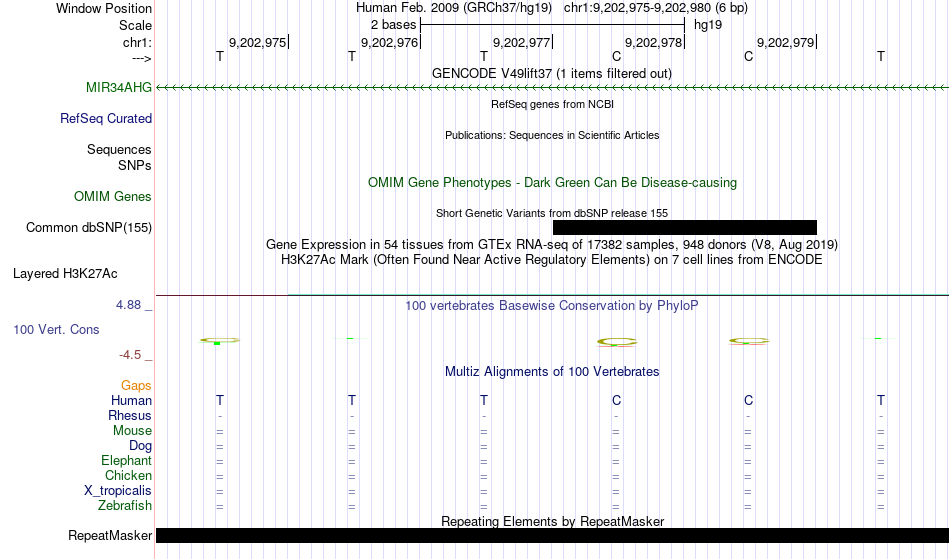Click the Window Position label
Image resolution: width=950 pixels, height=559 pixels.
coord(104,8)
